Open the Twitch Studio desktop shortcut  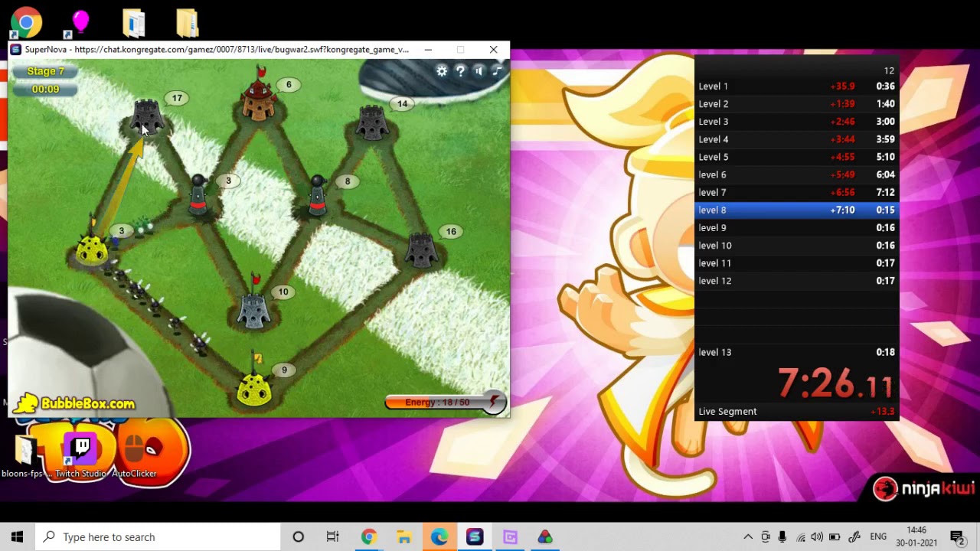(80, 457)
